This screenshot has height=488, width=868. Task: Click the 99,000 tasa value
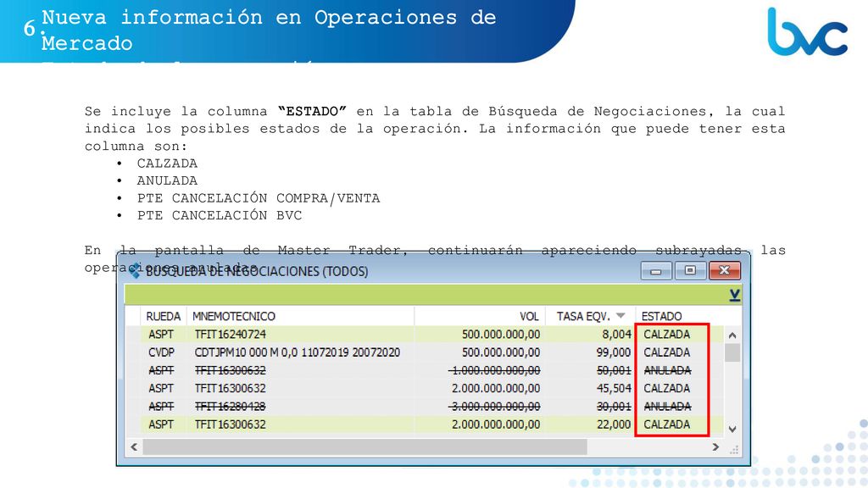click(x=614, y=352)
